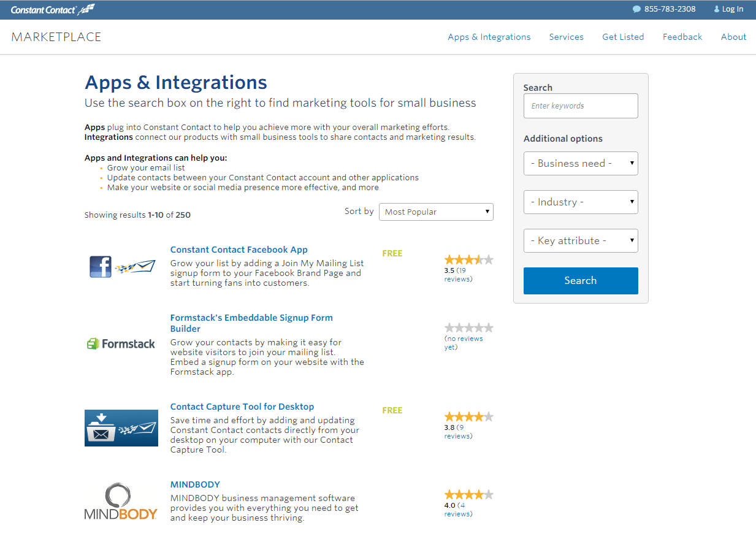
Task: Expand the Business need dropdown
Action: [581, 164]
